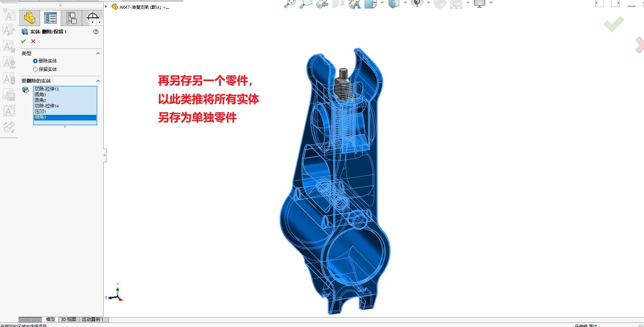Cancel with the red X in PropertyManager
The width and height of the screenshot is (644, 327).
[33, 41]
